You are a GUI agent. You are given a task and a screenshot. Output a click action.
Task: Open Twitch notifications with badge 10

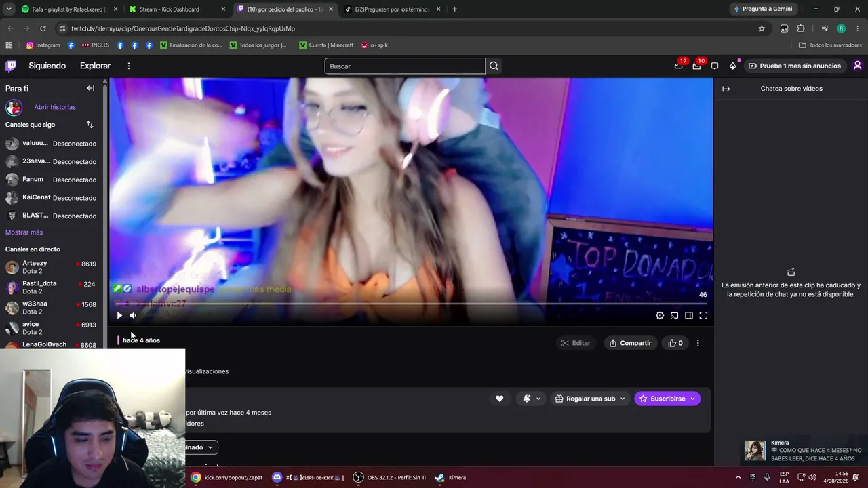tap(697, 66)
